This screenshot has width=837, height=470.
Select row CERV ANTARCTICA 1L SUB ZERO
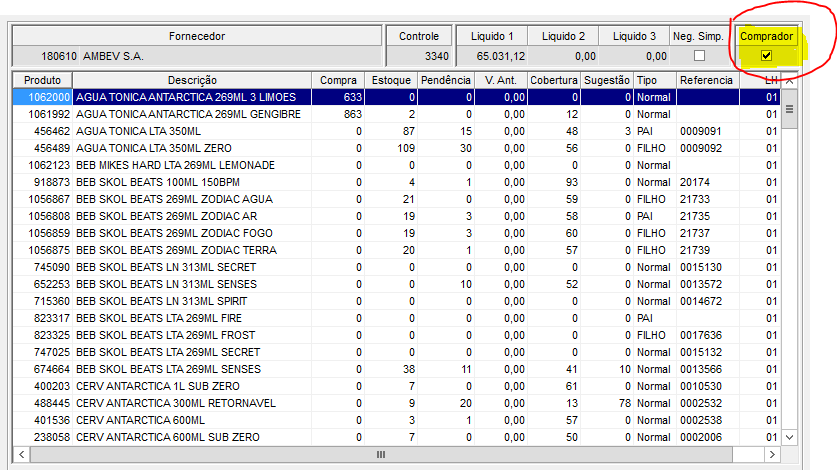pos(397,386)
